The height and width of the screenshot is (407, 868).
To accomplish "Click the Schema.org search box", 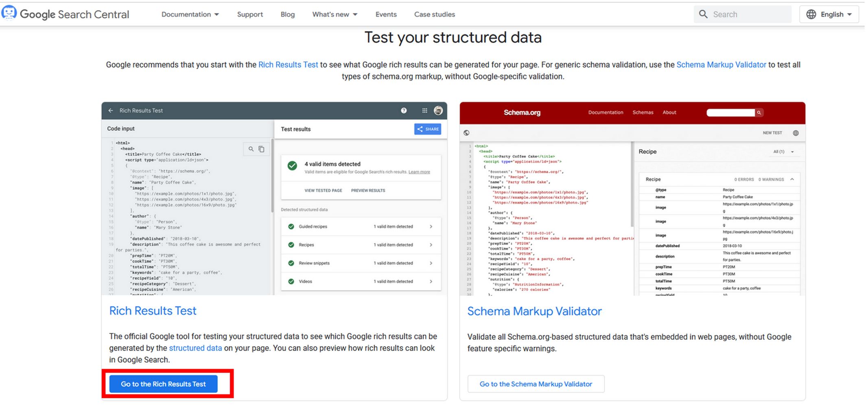I will (x=730, y=113).
